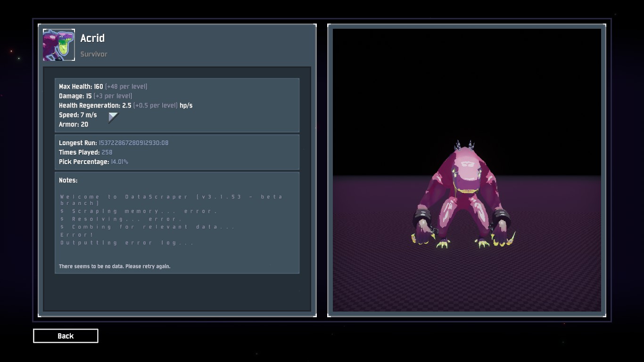This screenshot has height=362, width=644.
Task: Select the Damage: 15 stat line
Action: [96, 96]
